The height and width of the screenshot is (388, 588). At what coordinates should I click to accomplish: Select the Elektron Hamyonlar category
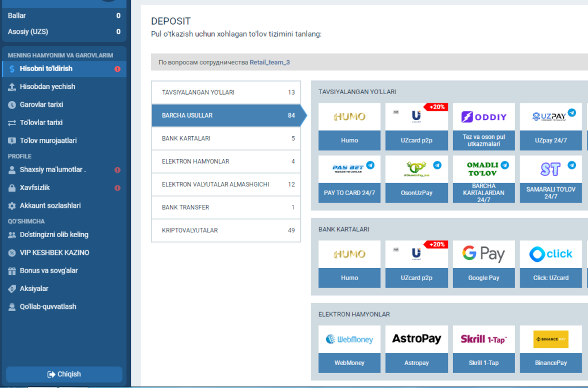click(226, 161)
